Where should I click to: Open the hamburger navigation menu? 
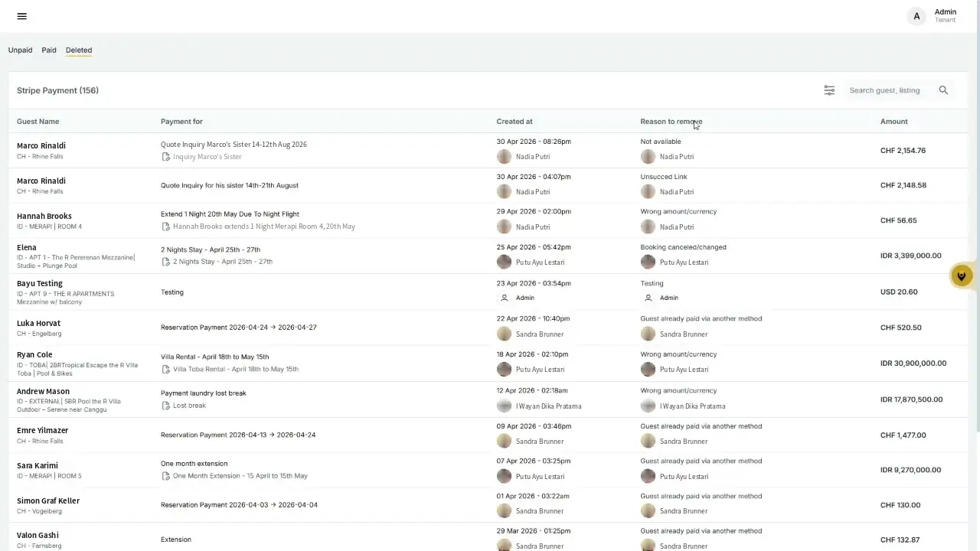pyautogui.click(x=21, y=16)
